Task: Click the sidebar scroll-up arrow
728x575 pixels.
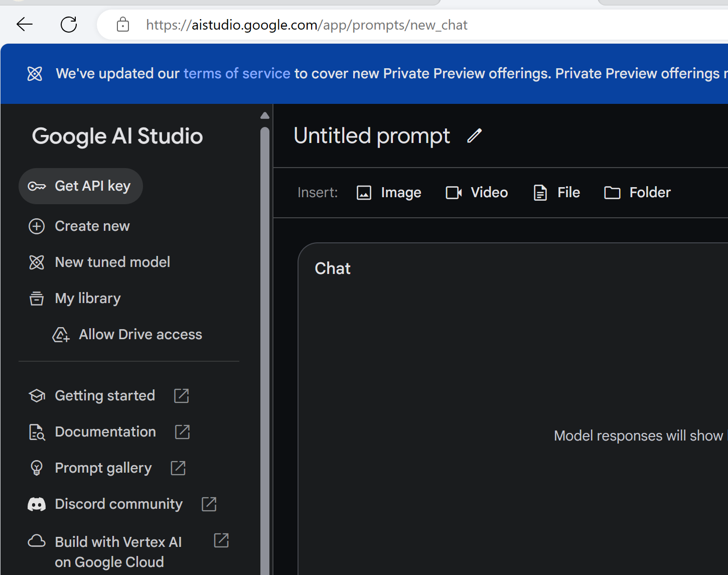Action: click(265, 116)
